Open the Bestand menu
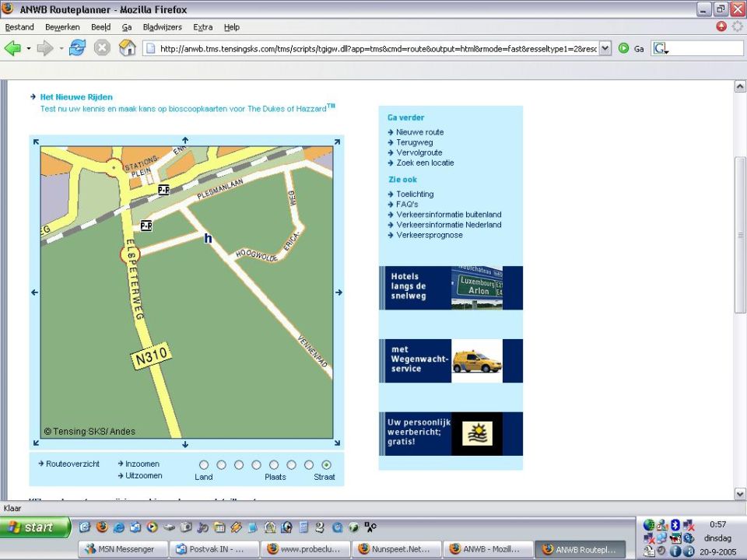This screenshot has width=747, height=560. coord(19,27)
